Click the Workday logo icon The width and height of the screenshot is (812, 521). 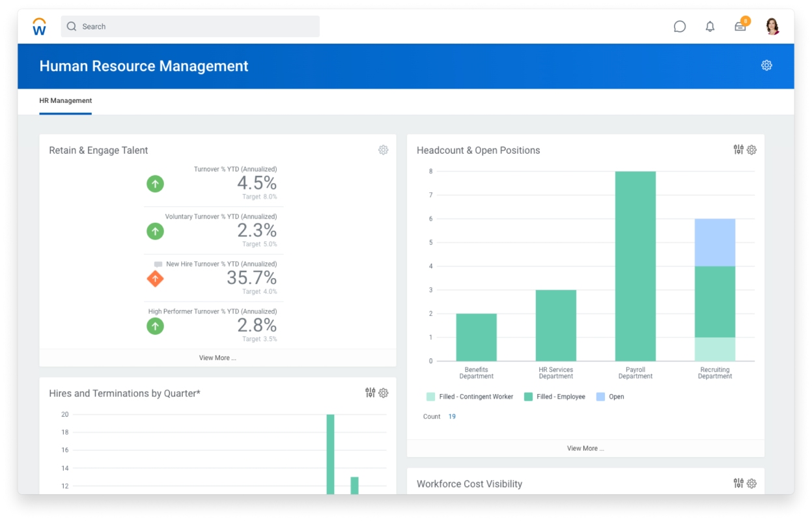click(39, 27)
